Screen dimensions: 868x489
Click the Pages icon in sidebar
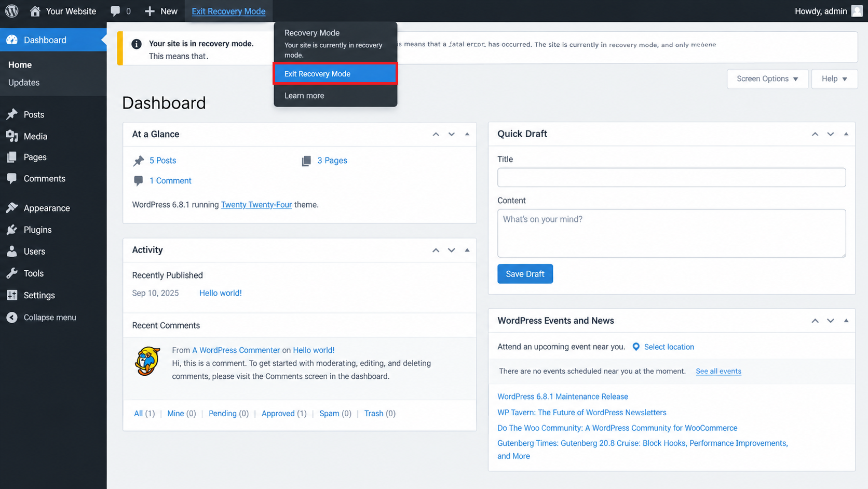[12, 157]
